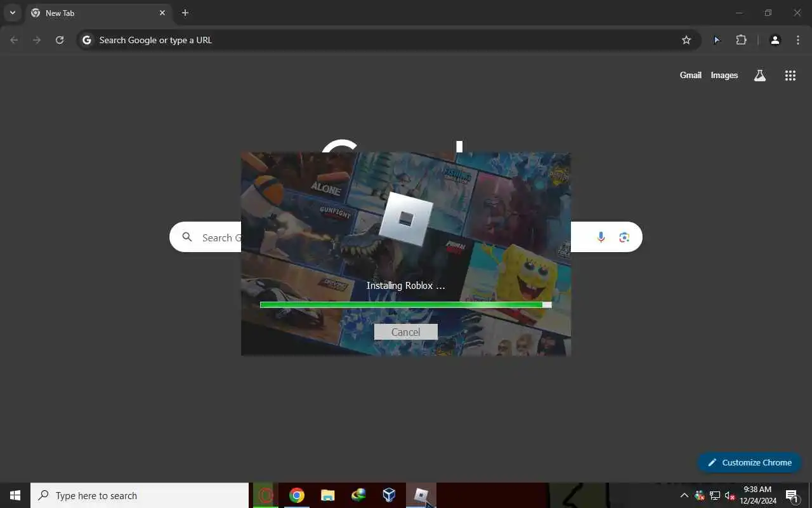Open the Chrome profile menu

(x=775, y=40)
